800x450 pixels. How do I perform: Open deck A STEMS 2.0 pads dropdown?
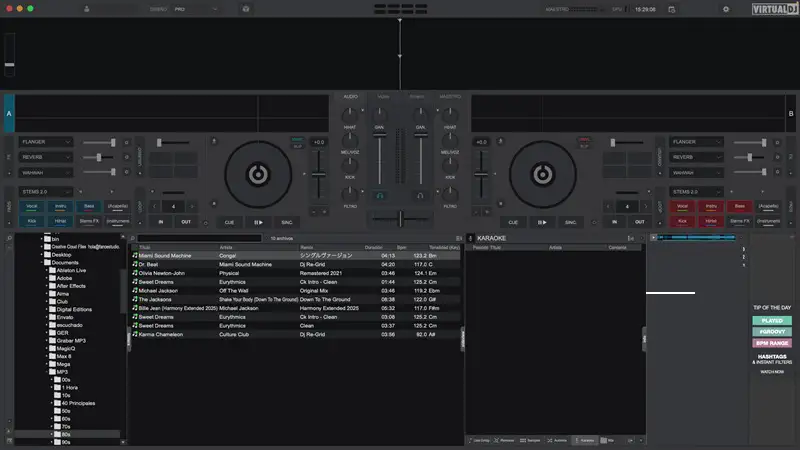[45, 192]
